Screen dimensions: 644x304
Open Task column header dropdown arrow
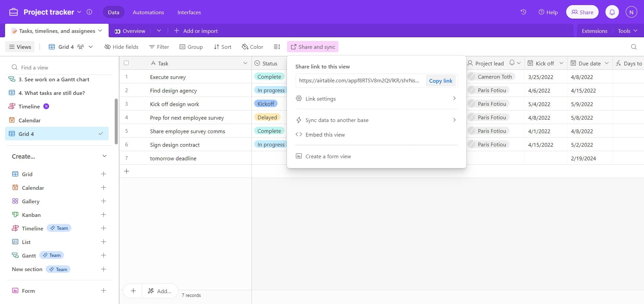[245, 63]
